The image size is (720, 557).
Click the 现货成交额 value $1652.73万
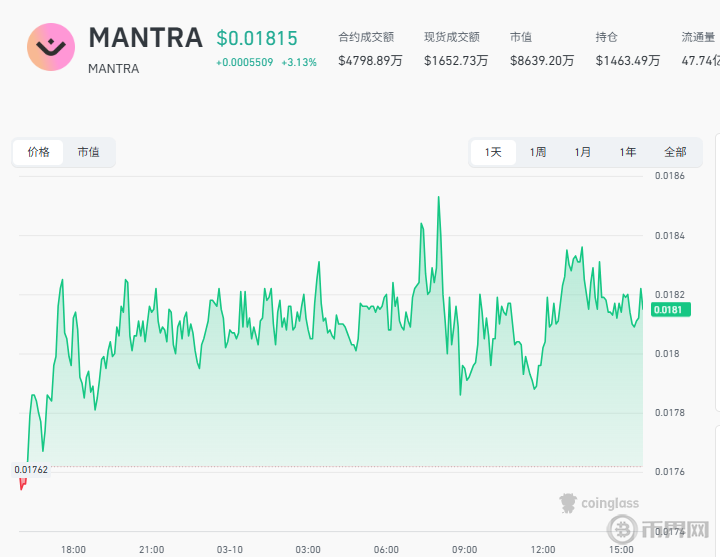tap(456, 61)
